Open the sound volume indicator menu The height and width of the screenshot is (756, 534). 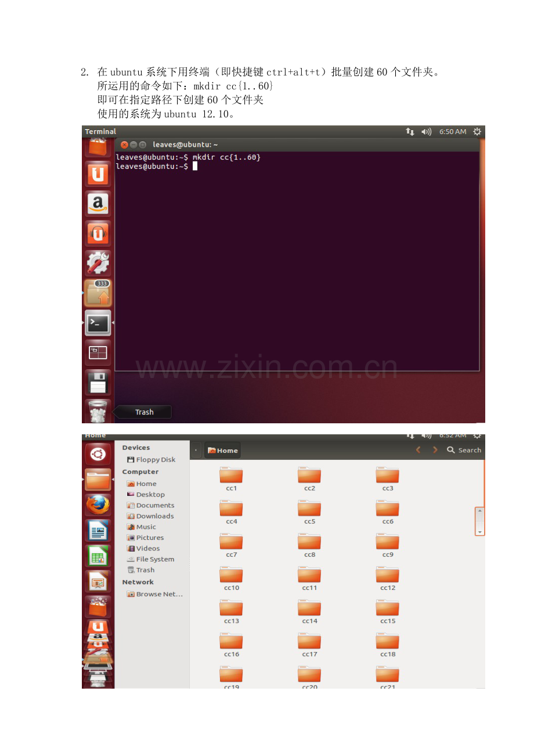427,132
